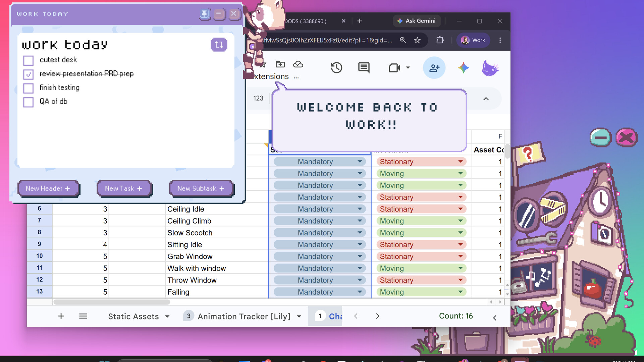Collapse the Sheets toolbar with the up chevron
Viewport: 644px width, 362px height.
coord(486,99)
